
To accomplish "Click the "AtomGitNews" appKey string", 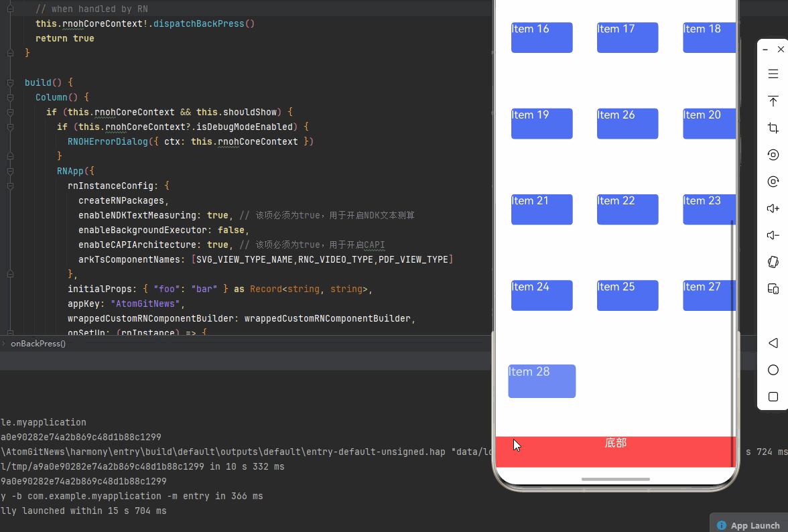I will [145, 304].
